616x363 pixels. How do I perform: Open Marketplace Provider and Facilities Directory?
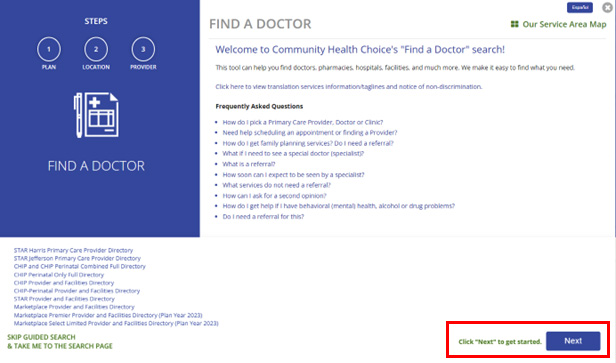[x=74, y=307]
